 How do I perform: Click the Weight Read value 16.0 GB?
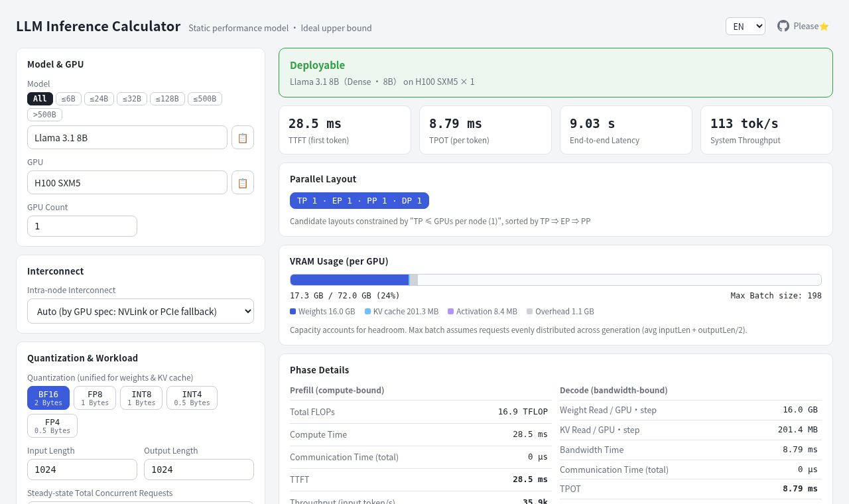click(800, 410)
